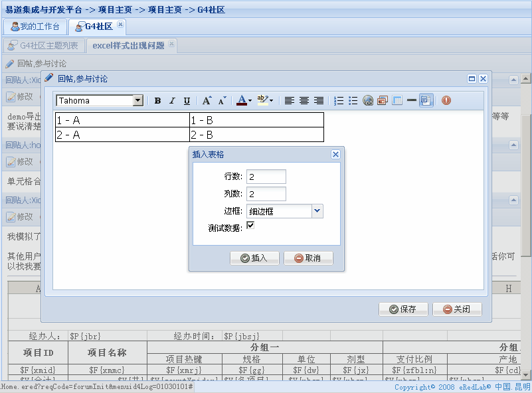The width and height of the screenshot is (532, 393).
Task: Open the 边框 border style dropdown
Action: point(317,210)
